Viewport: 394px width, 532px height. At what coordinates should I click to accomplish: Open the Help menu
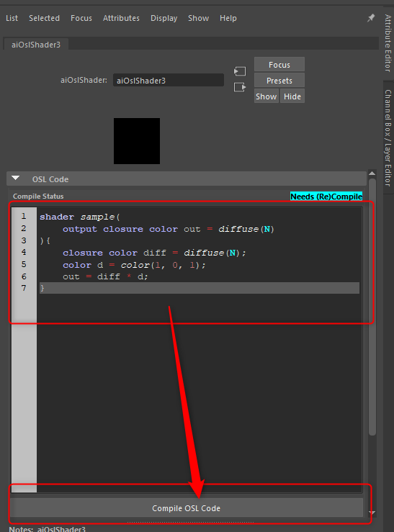click(x=228, y=18)
